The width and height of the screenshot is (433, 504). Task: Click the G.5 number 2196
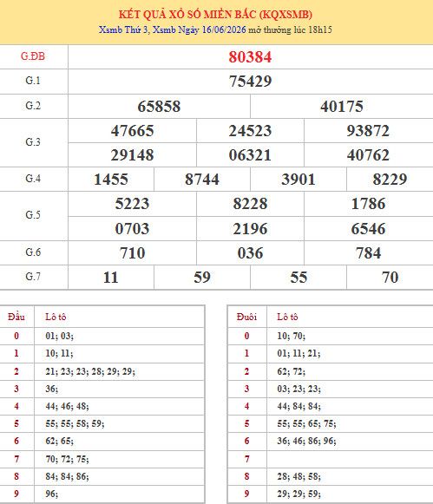[250, 229]
